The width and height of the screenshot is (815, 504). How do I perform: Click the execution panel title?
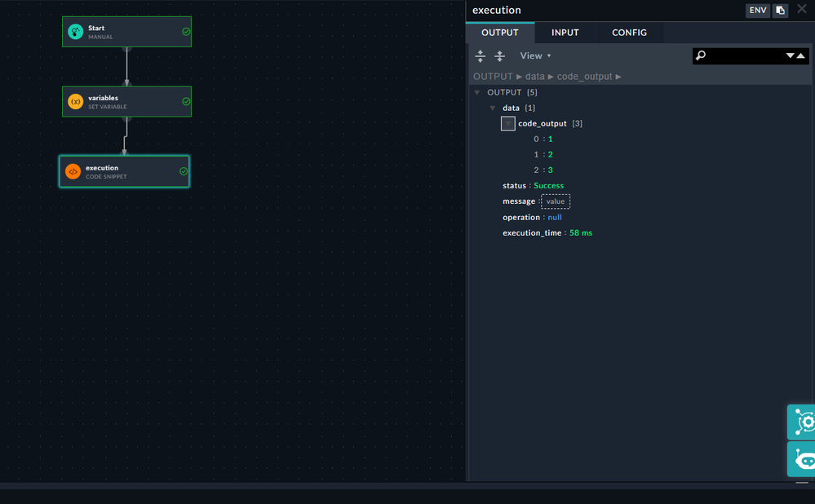496,11
